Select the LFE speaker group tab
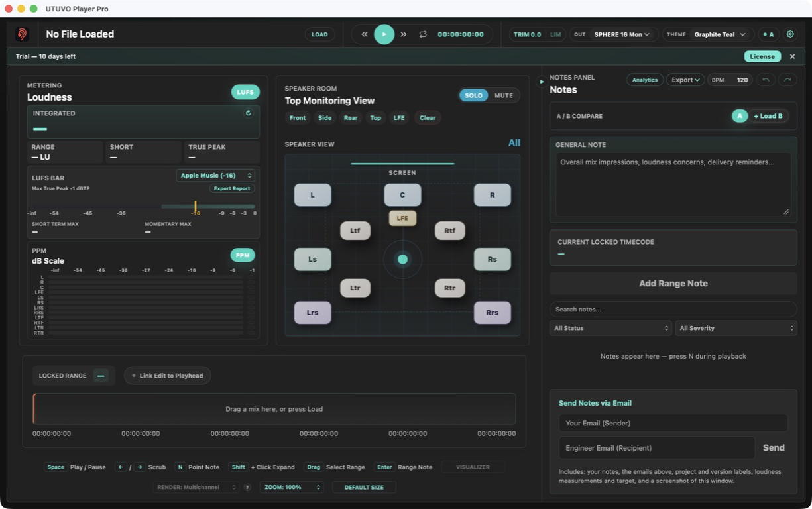 (x=399, y=118)
